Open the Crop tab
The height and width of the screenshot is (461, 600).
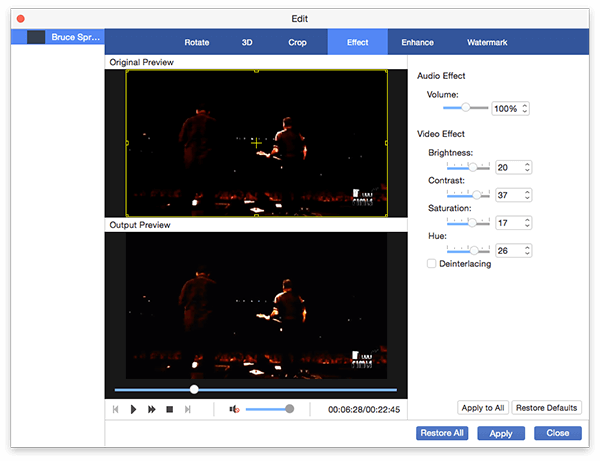(x=297, y=42)
